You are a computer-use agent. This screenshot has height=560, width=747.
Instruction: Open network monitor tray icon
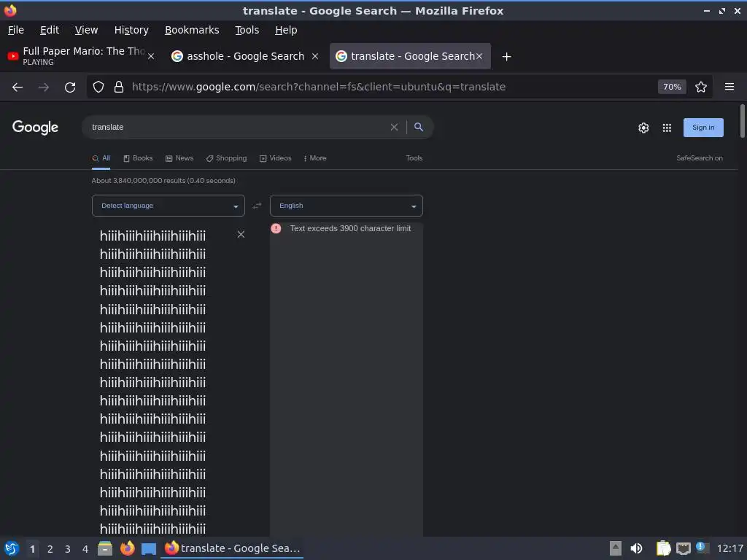coord(683,548)
